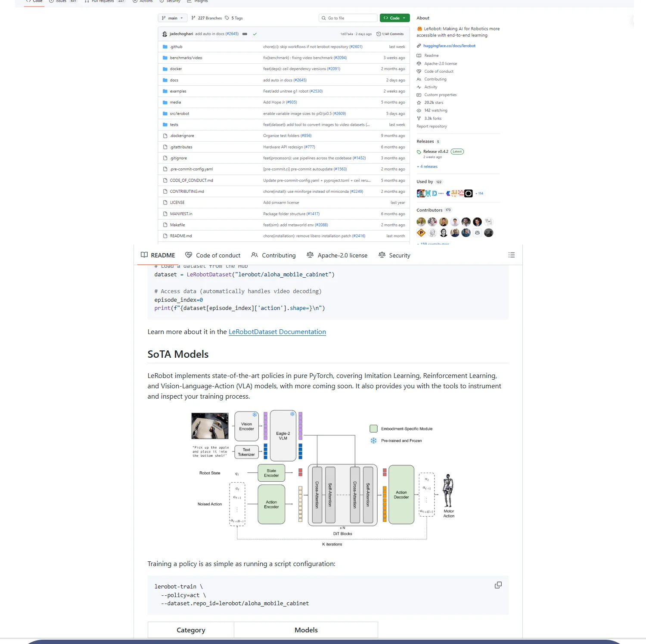Click the star icon beside 20.2k stars
The image size is (646, 644).
coord(419,102)
